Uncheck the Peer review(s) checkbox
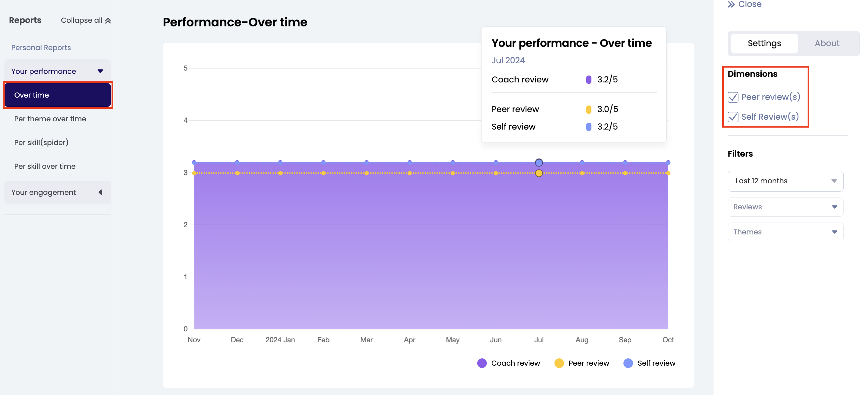The height and width of the screenshot is (395, 868). pyautogui.click(x=733, y=97)
